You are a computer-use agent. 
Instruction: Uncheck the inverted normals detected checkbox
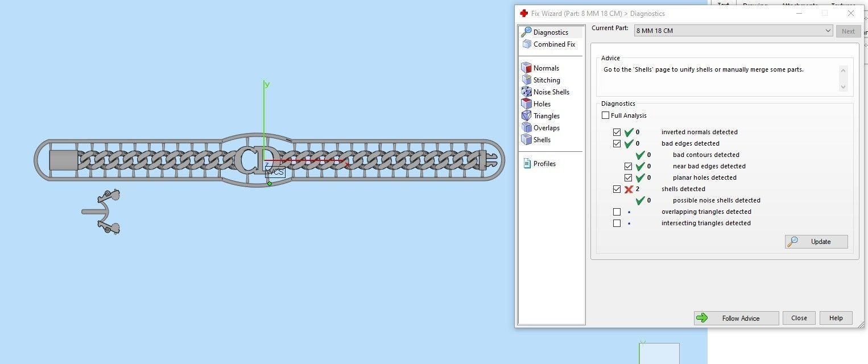click(x=617, y=132)
